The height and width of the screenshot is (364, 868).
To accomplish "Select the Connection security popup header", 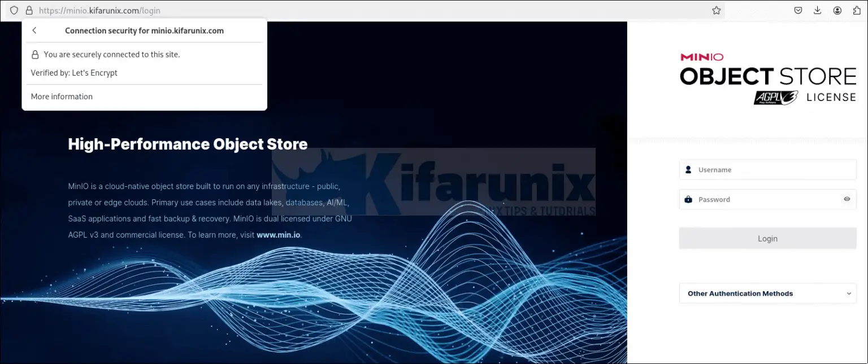I will (145, 30).
